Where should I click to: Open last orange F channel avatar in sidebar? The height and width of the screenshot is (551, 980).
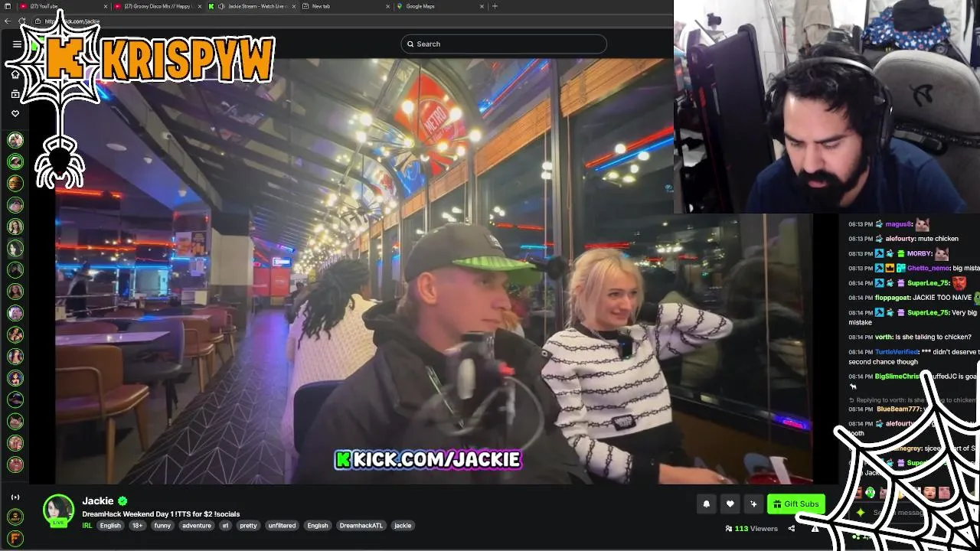15,539
